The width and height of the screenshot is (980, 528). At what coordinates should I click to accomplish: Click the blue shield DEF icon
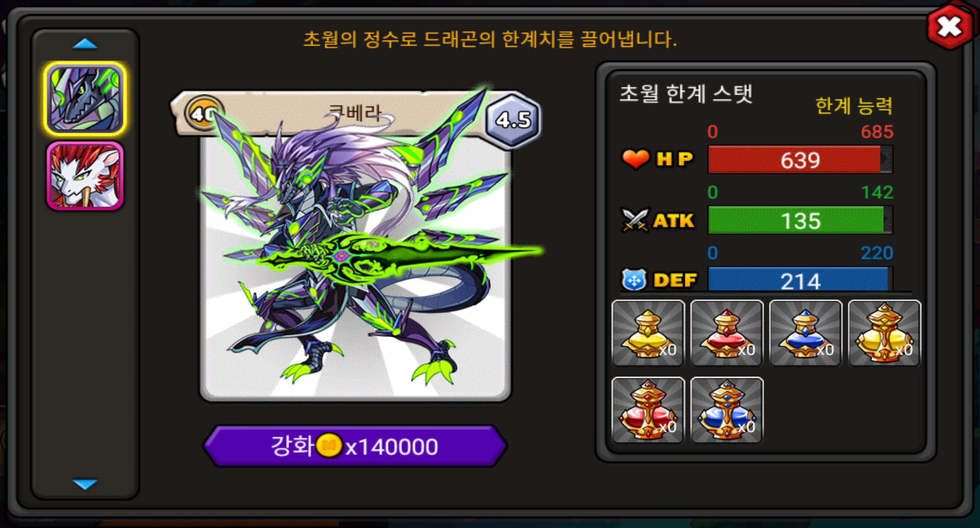(x=634, y=280)
